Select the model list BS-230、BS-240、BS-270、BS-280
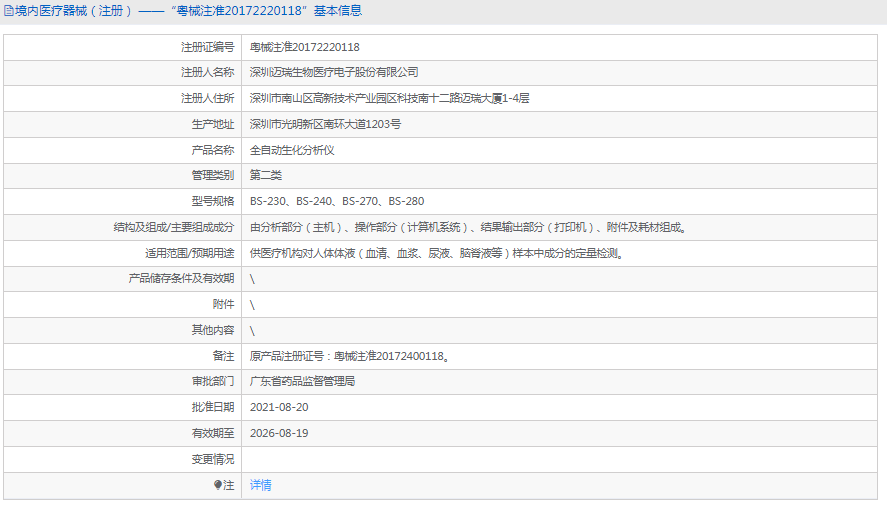The width and height of the screenshot is (887, 506). click(x=337, y=201)
